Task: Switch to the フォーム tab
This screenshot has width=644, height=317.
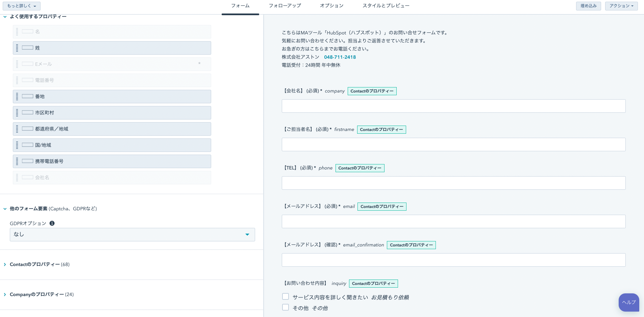Action: (x=240, y=6)
